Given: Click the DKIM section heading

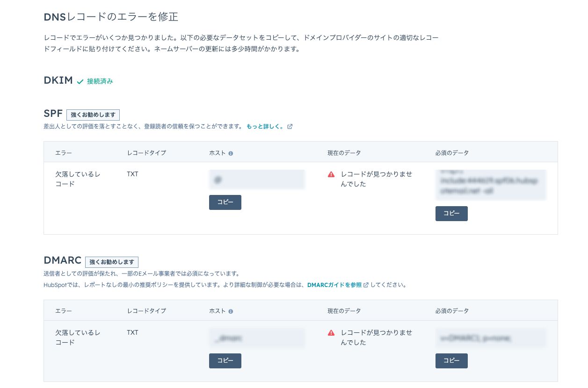Looking at the screenshot, I should pos(58,80).
